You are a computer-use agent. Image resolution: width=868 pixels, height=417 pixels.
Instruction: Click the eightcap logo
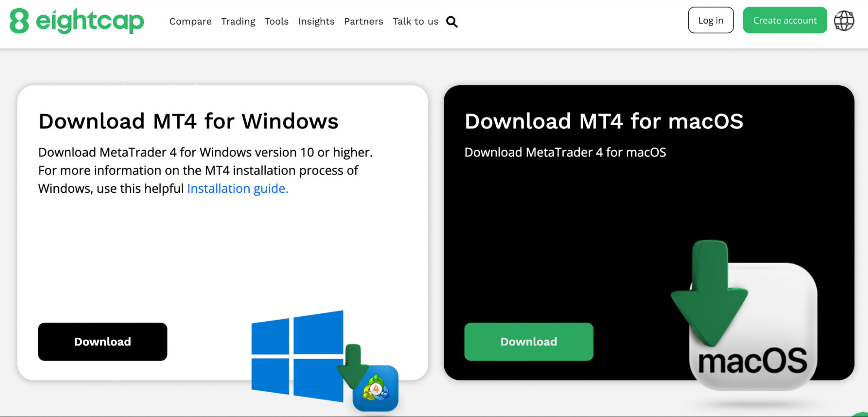[77, 21]
